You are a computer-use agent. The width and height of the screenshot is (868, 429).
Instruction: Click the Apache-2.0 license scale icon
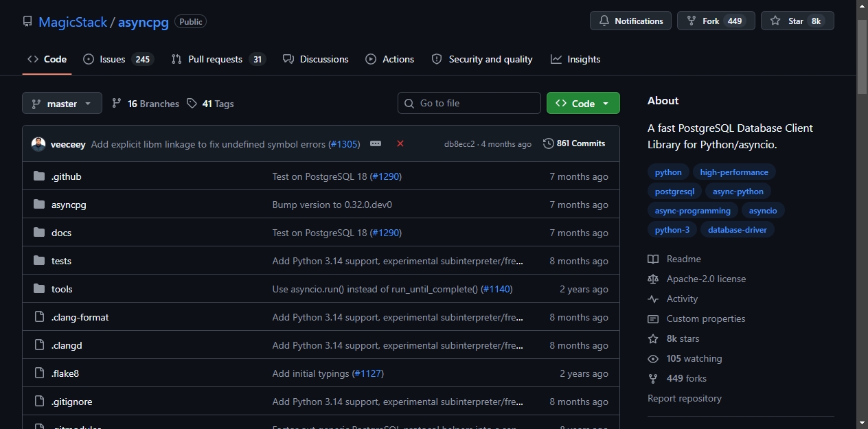(653, 279)
